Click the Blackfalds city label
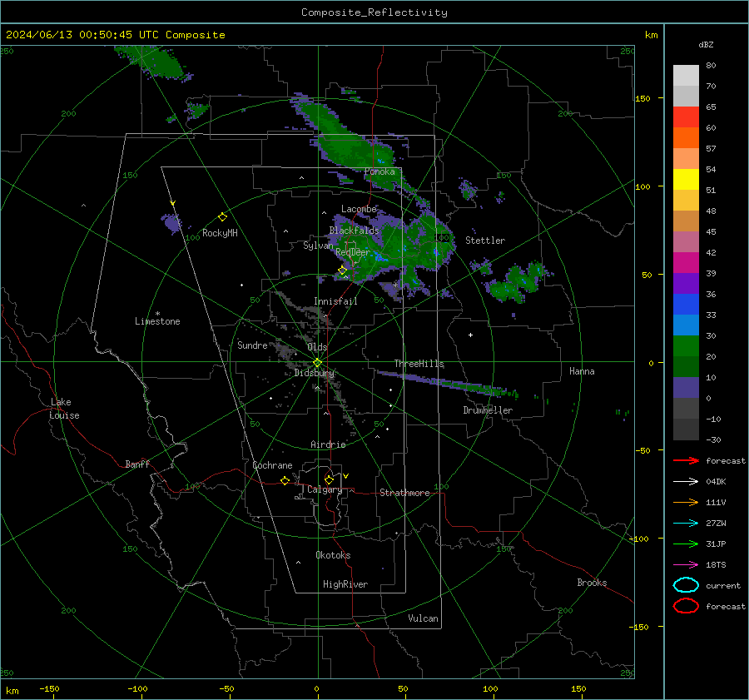 click(354, 231)
